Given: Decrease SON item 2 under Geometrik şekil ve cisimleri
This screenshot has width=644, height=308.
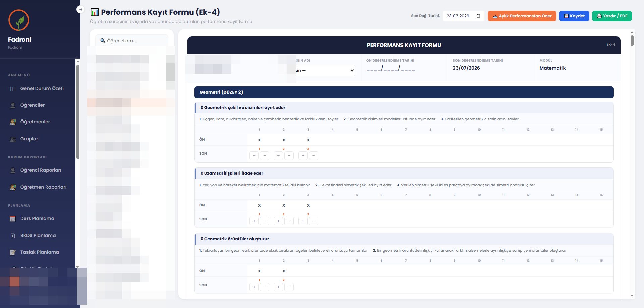Looking at the screenshot, I should [289, 156].
